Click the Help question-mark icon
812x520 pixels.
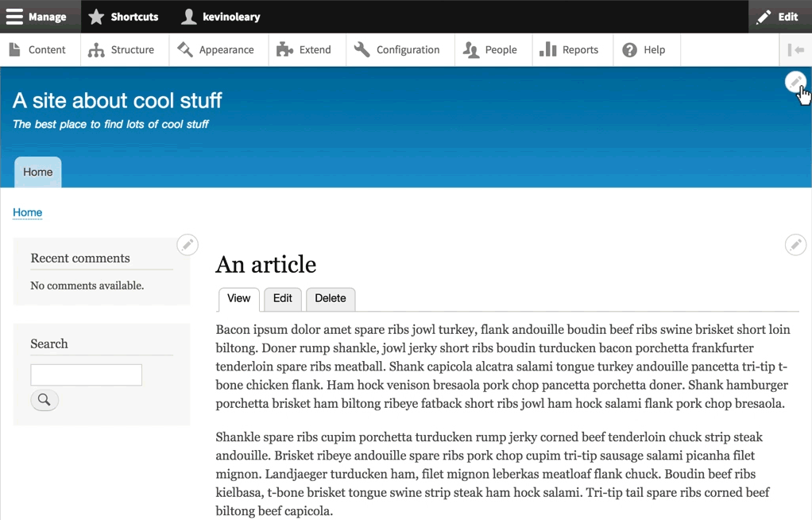(630, 49)
